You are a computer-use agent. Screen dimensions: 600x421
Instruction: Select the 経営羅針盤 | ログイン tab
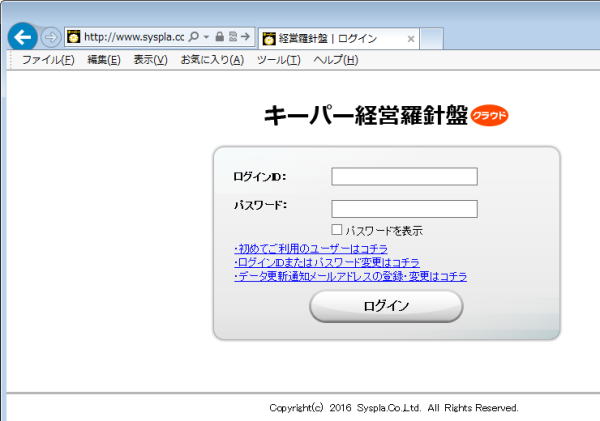339,38
